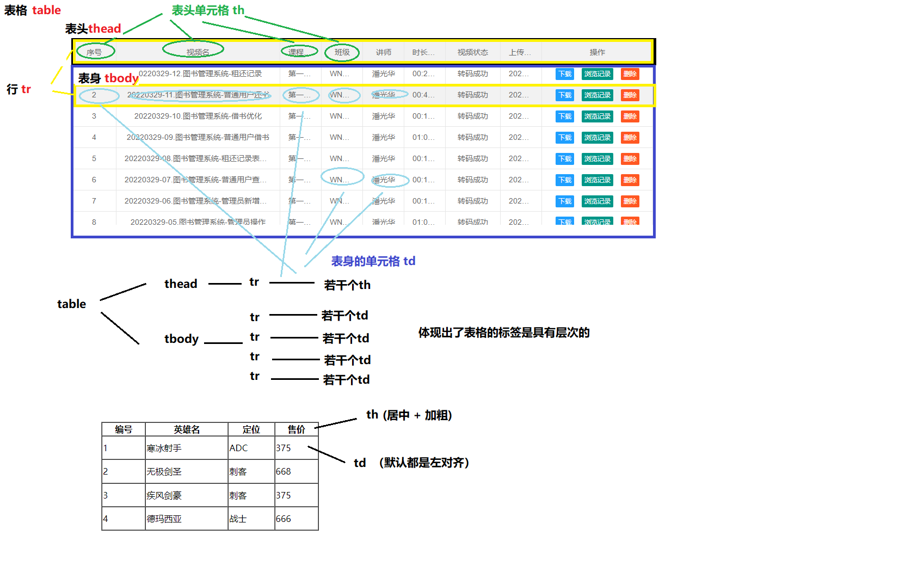Click 下载 button in the 20220329-12 row
The width and height of the screenshot is (924, 566).
pos(565,74)
